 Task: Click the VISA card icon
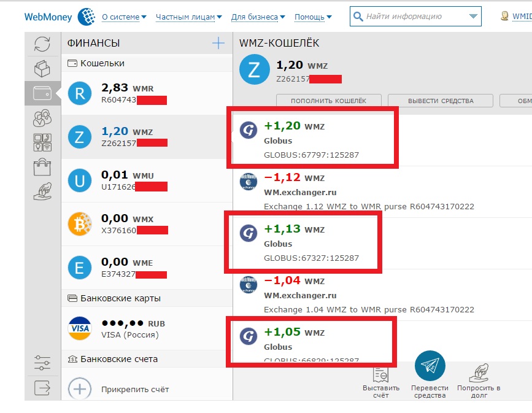click(80, 328)
